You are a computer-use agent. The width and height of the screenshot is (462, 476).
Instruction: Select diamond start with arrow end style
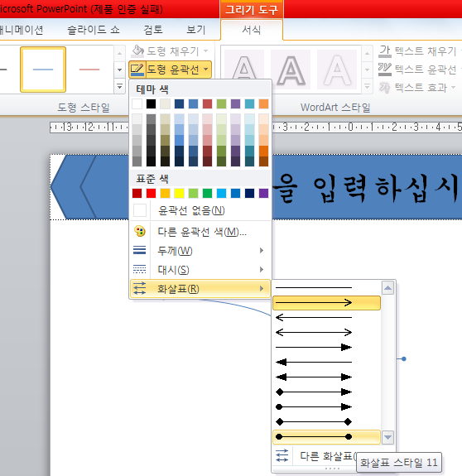pos(326,392)
